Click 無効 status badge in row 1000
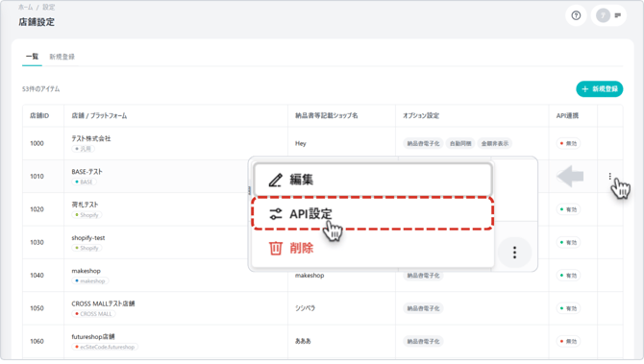This screenshot has height=364, width=644. (568, 143)
